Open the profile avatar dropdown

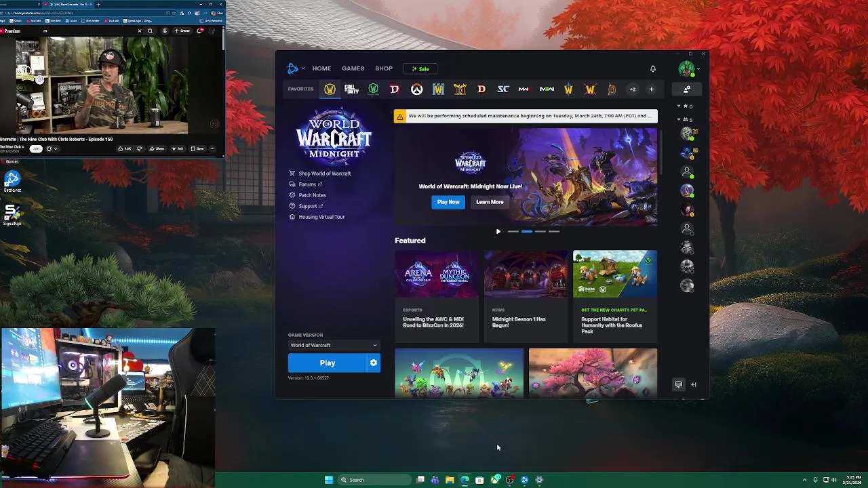click(688, 68)
